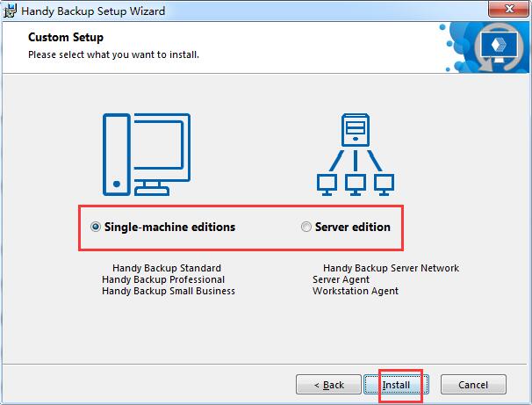This screenshot has height=405, width=532.
Task: Close the Setup Wizard window
Action: tap(508, 9)
